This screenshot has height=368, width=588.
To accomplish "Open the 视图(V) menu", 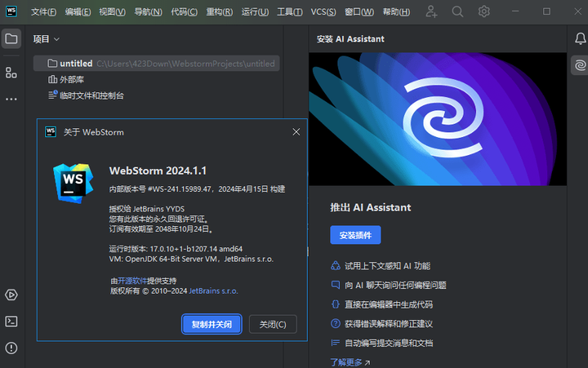I will click(x=112, y=12).
